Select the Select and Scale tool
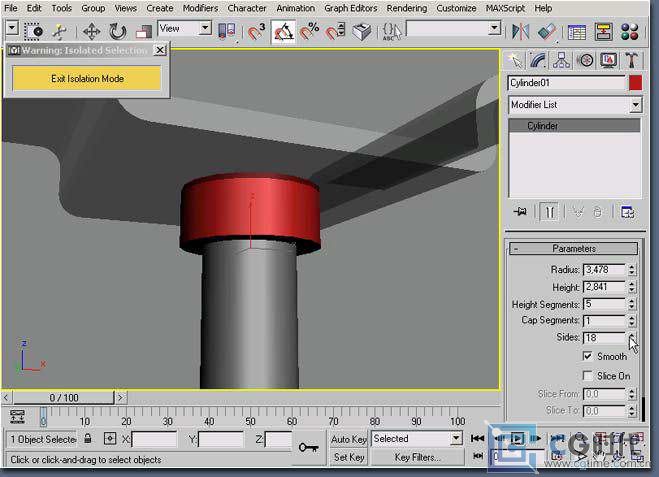 [x=144, y=32]
